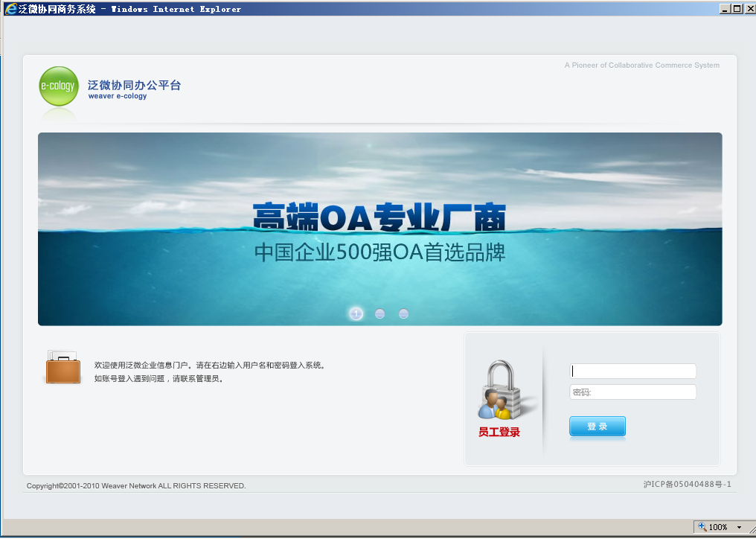Focus the username input field
This screenshot has height=539, width=756.
pyautogui.click(x=632, y=371)
